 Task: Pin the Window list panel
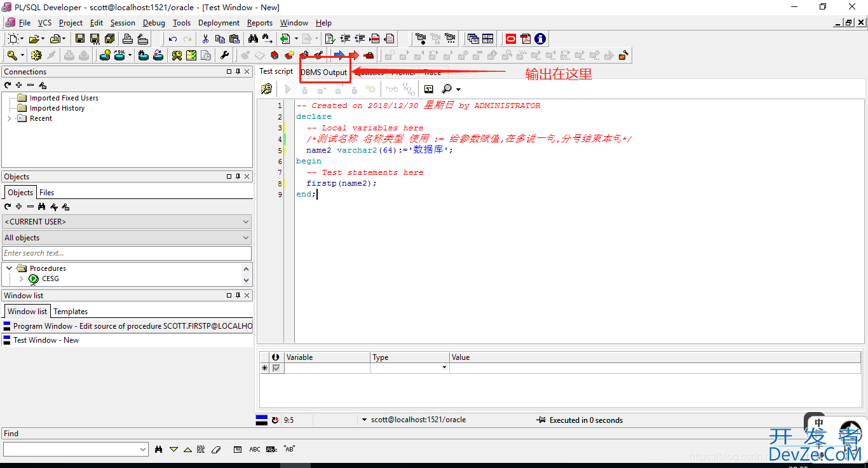[238, 295]
